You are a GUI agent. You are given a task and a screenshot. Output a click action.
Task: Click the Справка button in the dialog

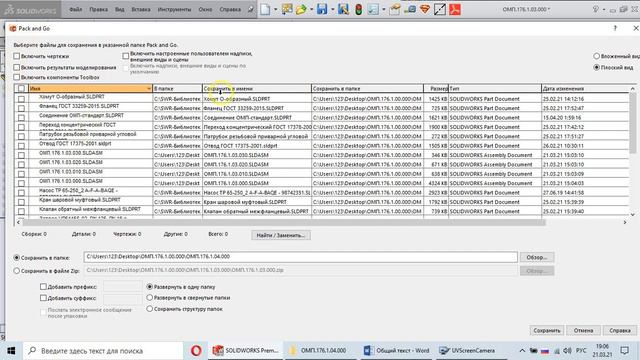pos(620,330)
